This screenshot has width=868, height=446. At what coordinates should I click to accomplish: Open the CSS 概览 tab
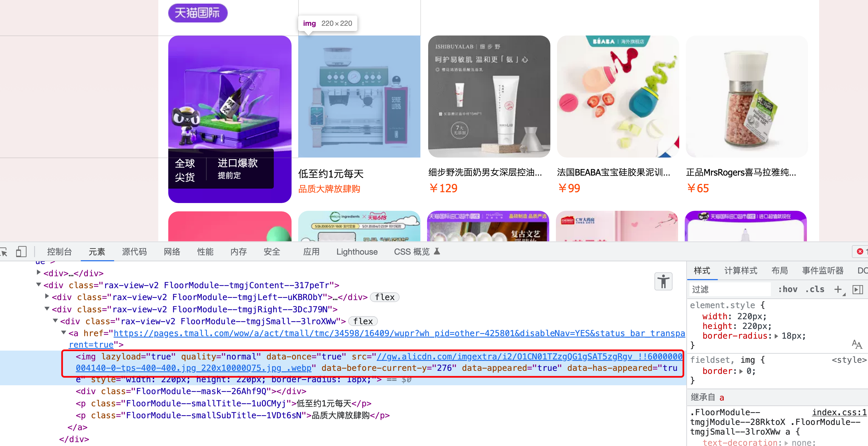[x=412, y=252]
